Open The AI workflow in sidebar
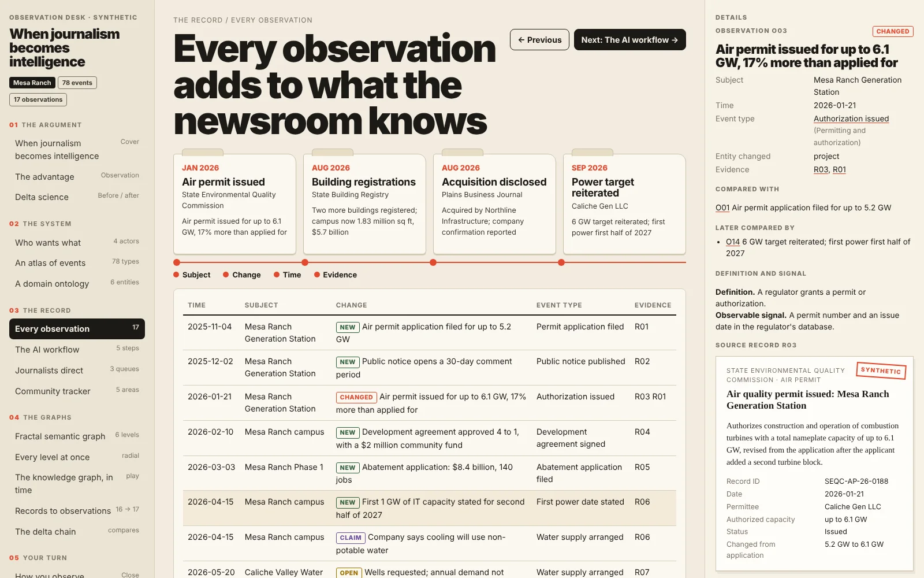Viewport: 924px width, 578px height. (x=77, y=350)
